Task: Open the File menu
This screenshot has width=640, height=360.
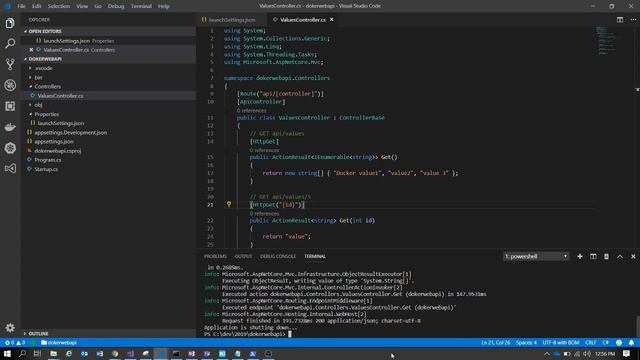Action: point(22,6)
